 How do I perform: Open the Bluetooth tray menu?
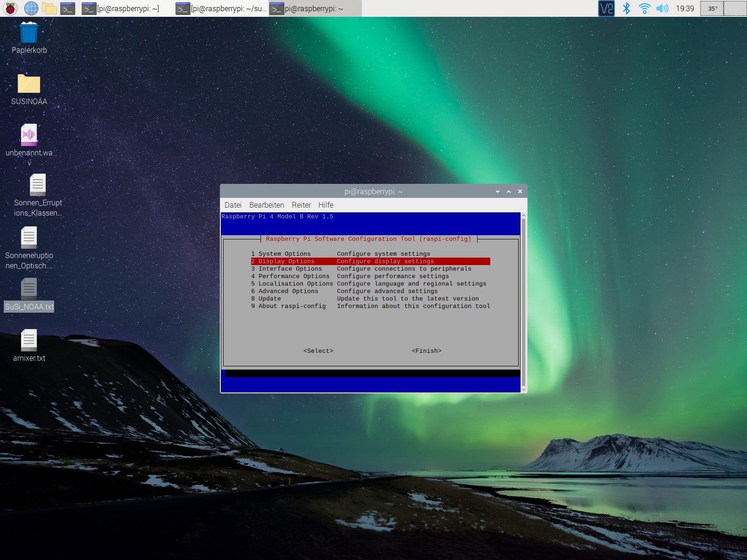point(626,8)
